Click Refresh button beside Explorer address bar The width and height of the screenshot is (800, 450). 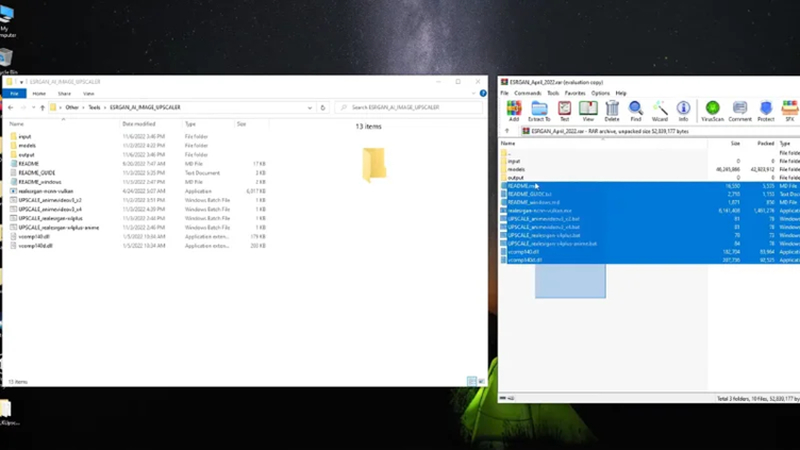click(322, 108)
